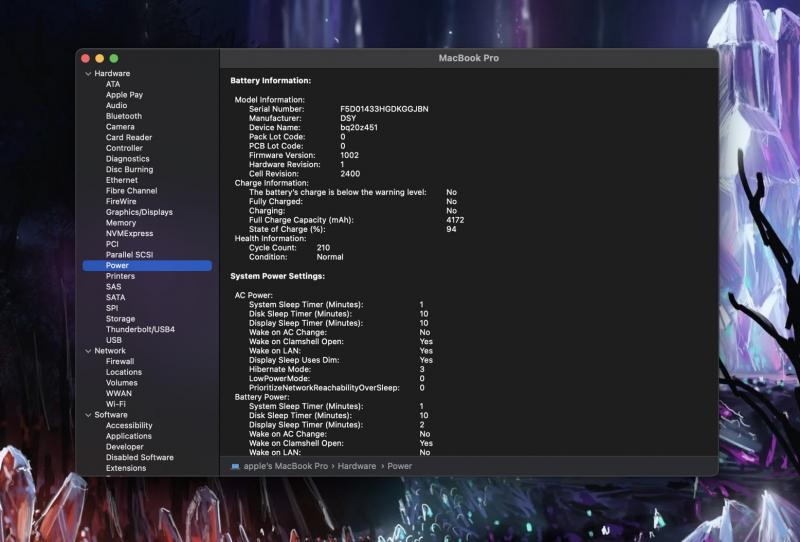Select Disc Burning in the sidebar
Viewport: 800px width, 542px height.
click(129, 170)
